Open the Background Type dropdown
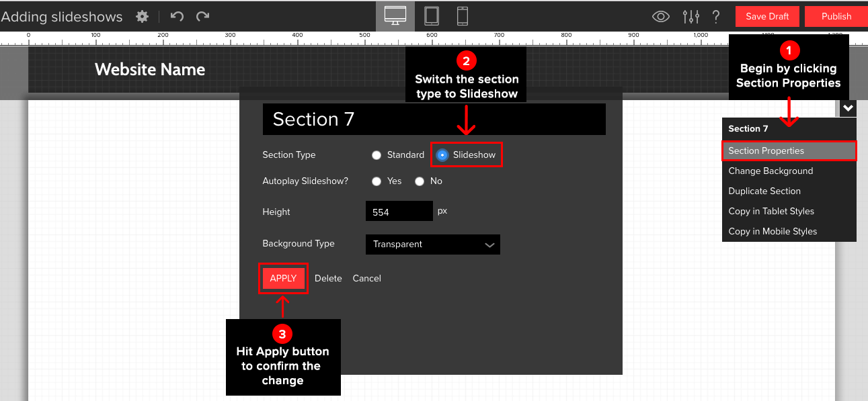 point(432,244)
